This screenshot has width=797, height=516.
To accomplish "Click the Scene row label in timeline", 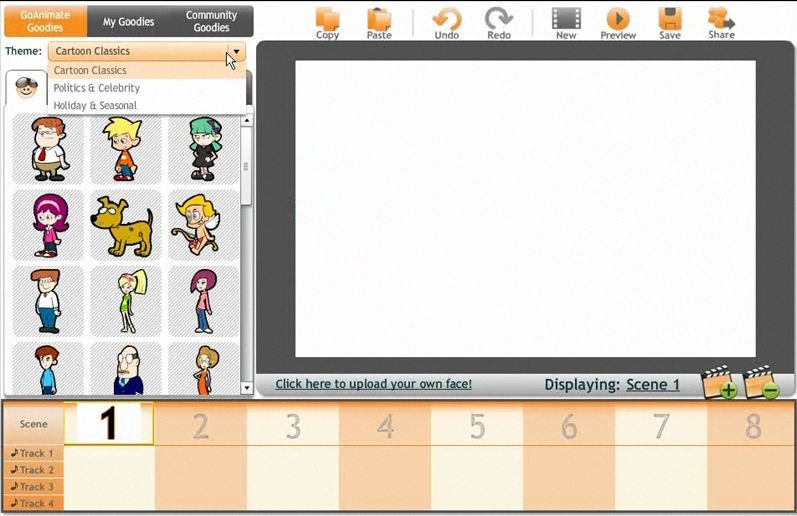I will (34, 424).
